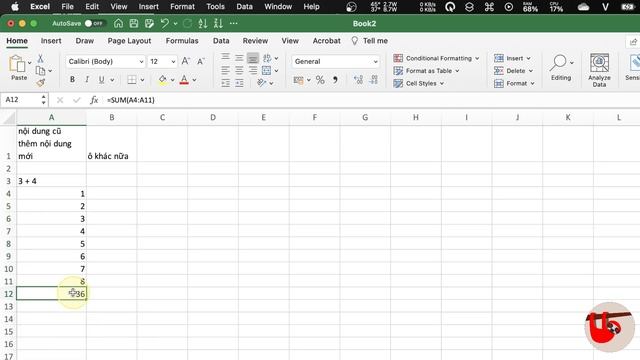Click the fx insert function icon
Image resolution: width=640 pixels, height=360 pixels.
tap(94, 100)
